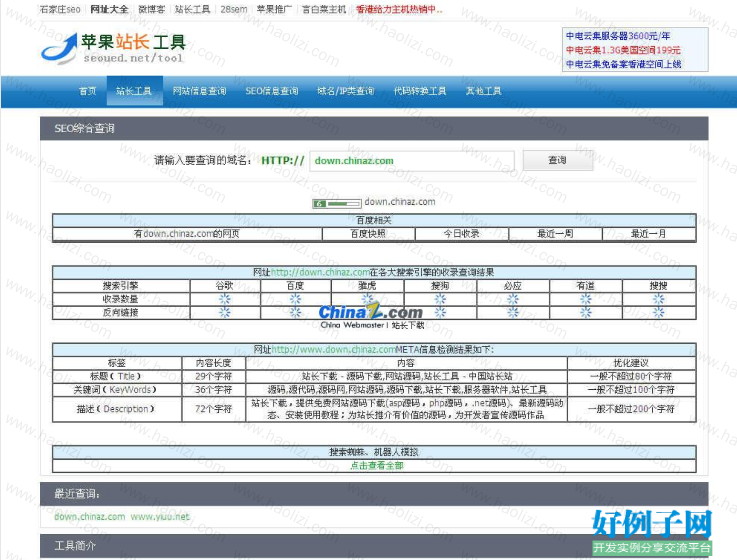
Task: Click the 最近一周 table cell
Action: point(555,234)
